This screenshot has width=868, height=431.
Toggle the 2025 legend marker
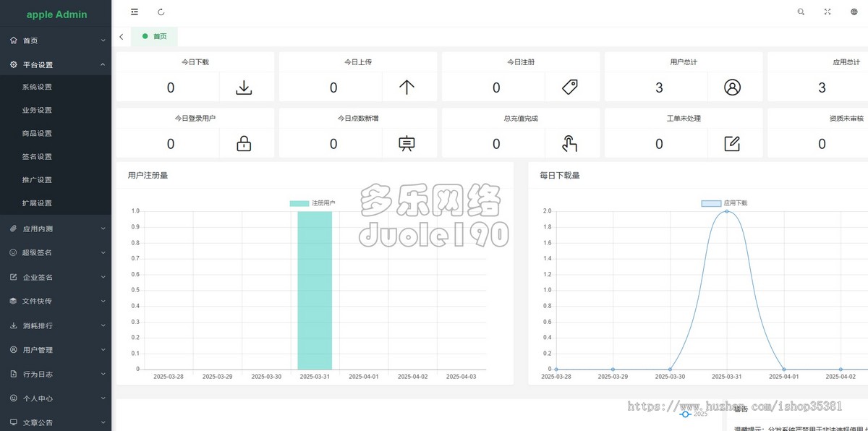click(x=694, y=414)
